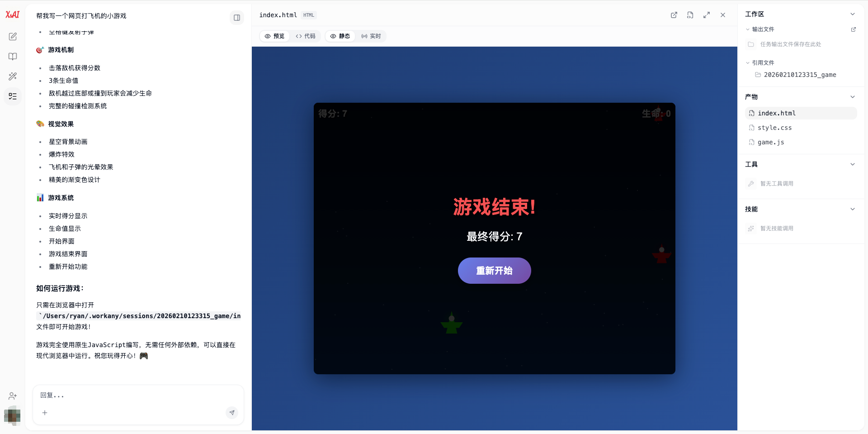The height and width of the screenshot is (434, 868).
Task: Close the index.html preview panel
Action: (x=723, y=15)
